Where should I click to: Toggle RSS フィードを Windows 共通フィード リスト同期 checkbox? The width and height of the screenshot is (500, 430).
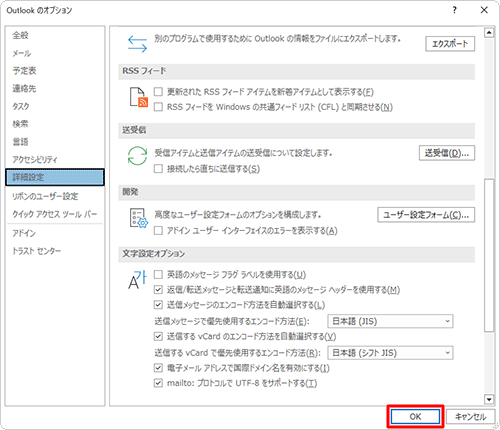[x=158, y=107]
